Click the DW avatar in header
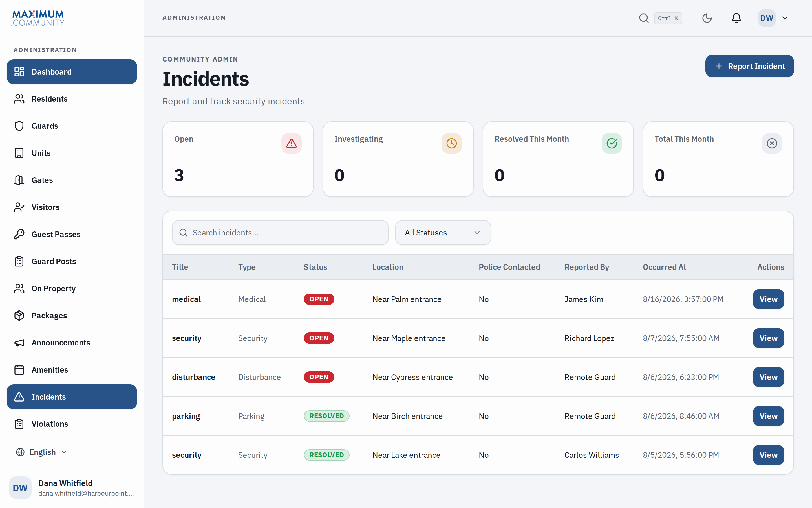 click(767, 18)
